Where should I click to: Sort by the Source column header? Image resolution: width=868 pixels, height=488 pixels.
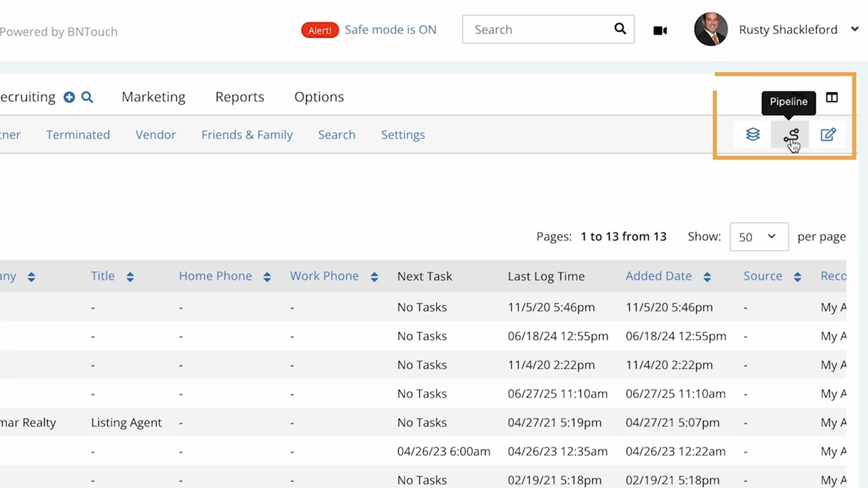click(763, 276)
